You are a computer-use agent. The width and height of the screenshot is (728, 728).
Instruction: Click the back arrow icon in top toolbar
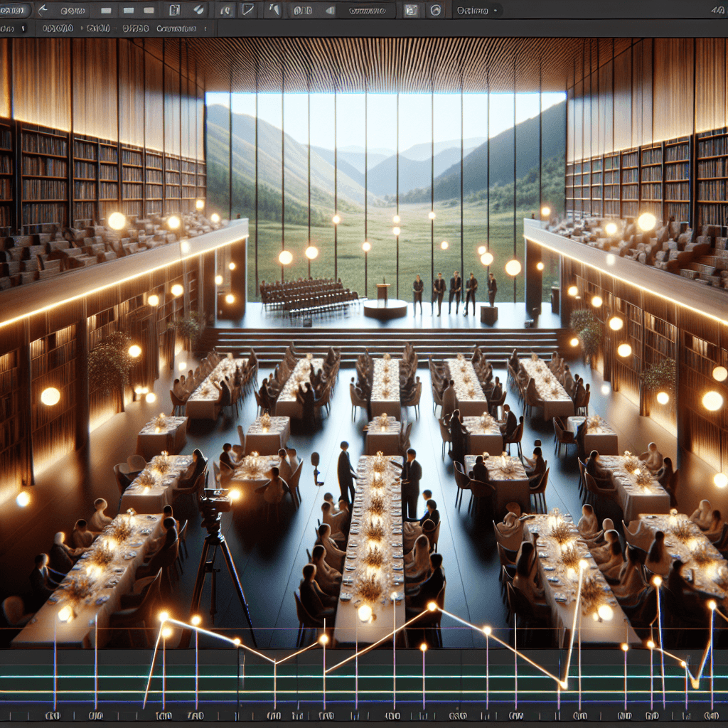point(43,10)
